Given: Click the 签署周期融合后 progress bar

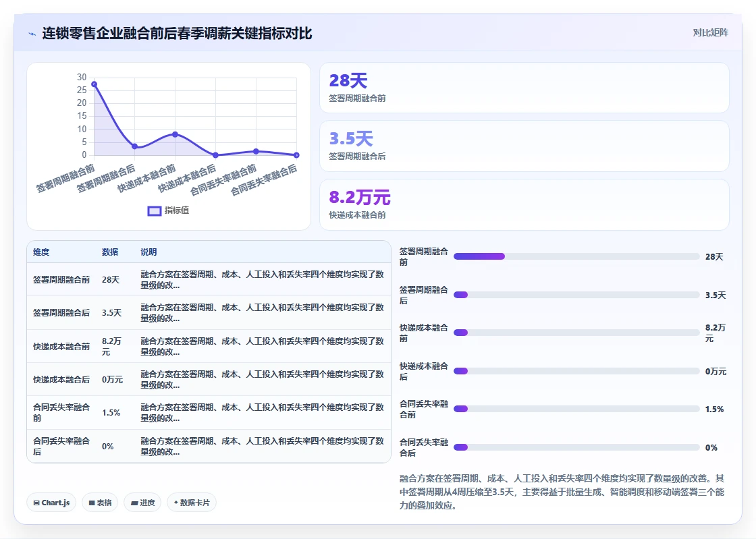Looking at the screenshot, I should (576, 295).
